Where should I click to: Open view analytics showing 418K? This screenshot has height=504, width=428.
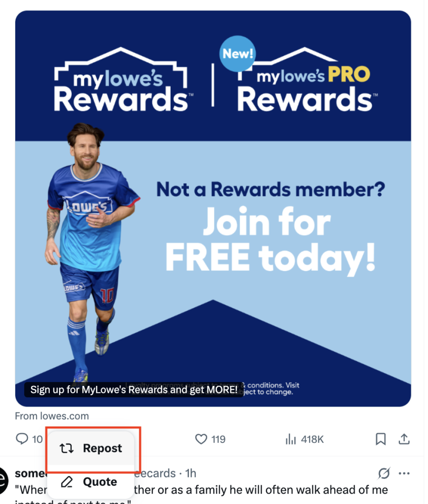[x=305, y=439]
